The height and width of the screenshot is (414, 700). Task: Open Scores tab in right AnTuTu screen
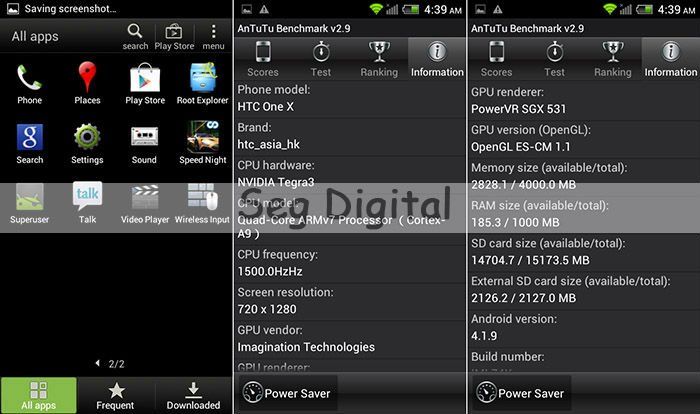496,59
